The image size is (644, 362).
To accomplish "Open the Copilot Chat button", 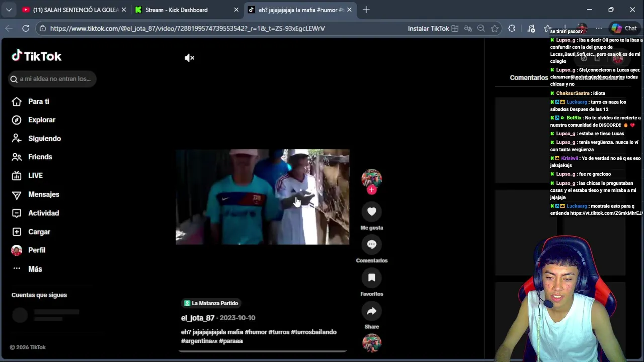I will click(624, 28).
